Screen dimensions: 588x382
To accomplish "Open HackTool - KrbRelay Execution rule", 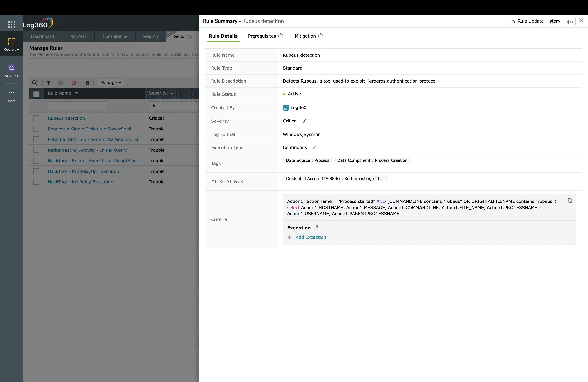I will pyautogui.click(x=80, y=182).
